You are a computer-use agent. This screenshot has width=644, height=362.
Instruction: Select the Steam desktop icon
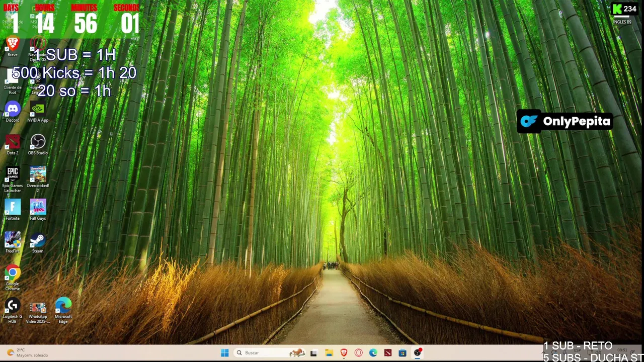coord(38,243)
